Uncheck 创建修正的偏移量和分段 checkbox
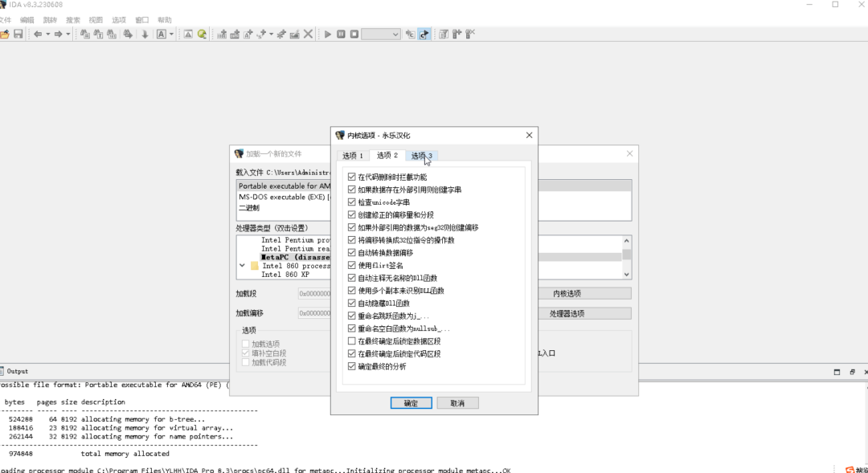The height and width of the screenshot is (473, 868). (351, 214)
